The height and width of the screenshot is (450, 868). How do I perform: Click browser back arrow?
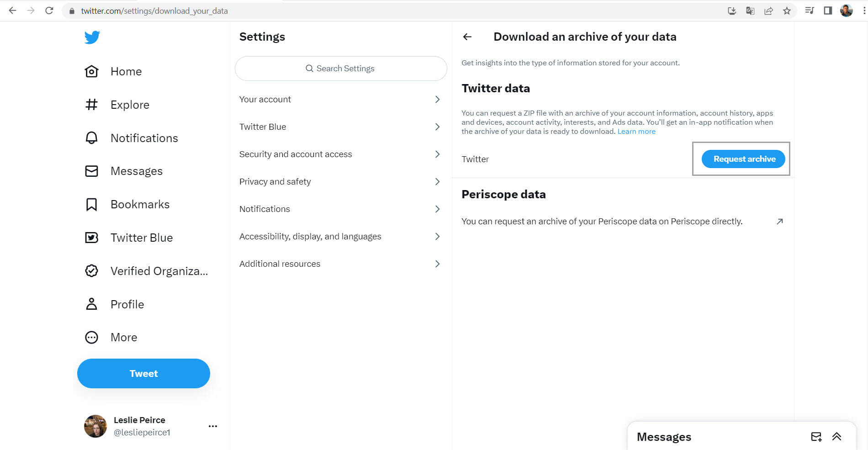click(13, 11)
